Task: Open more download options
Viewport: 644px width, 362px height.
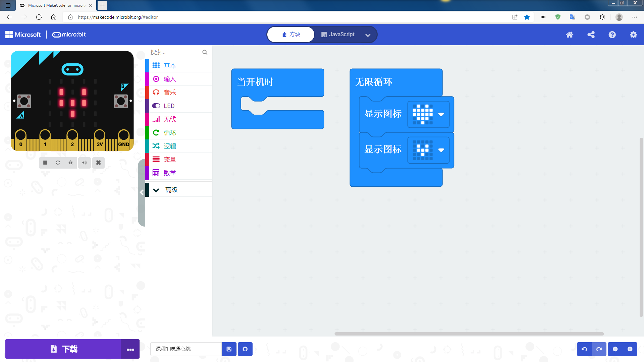Action: tap(130, 349)
